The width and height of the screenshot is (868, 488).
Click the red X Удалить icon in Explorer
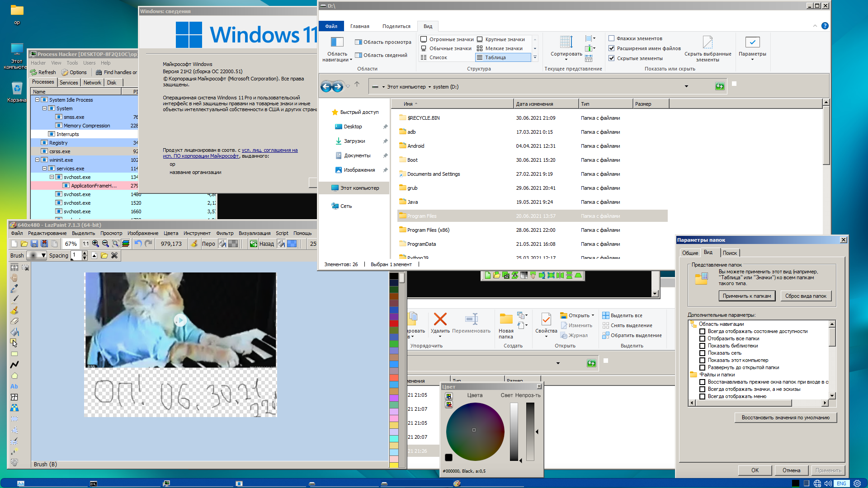pyautogui.click(x=440, y=319)
